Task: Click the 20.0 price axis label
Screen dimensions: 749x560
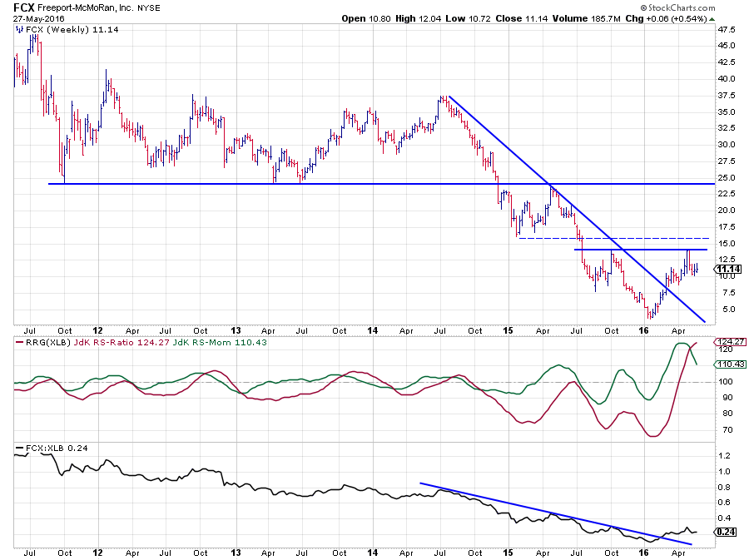Action: (727, 211)
